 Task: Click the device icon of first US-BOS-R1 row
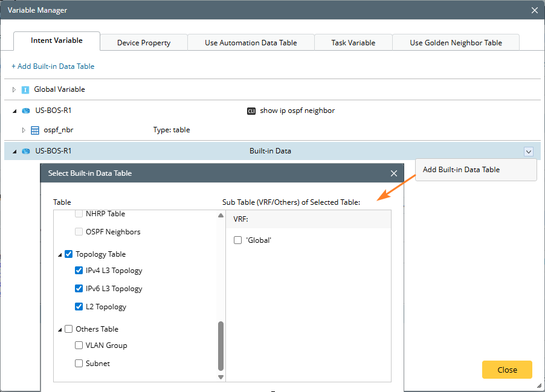pyautogui.click(x=25, y=111)
